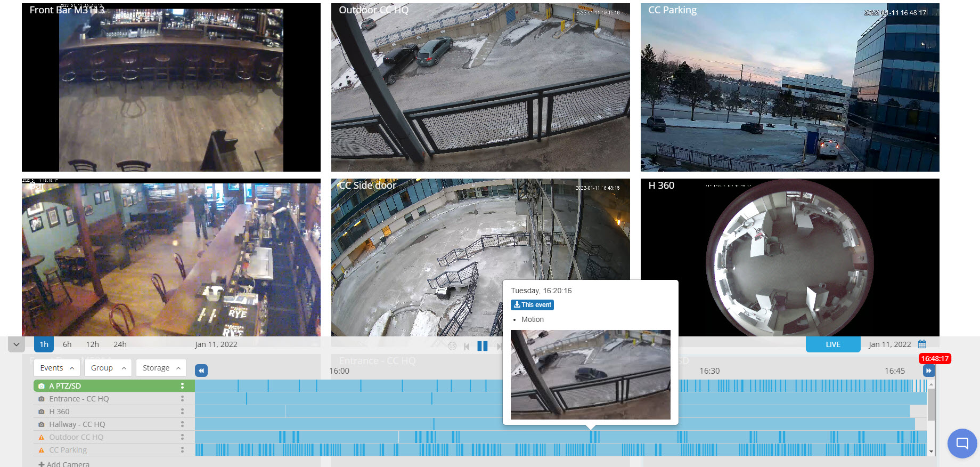
Task: Click the warning icon beside CC Parking
Action: point(42,450)
